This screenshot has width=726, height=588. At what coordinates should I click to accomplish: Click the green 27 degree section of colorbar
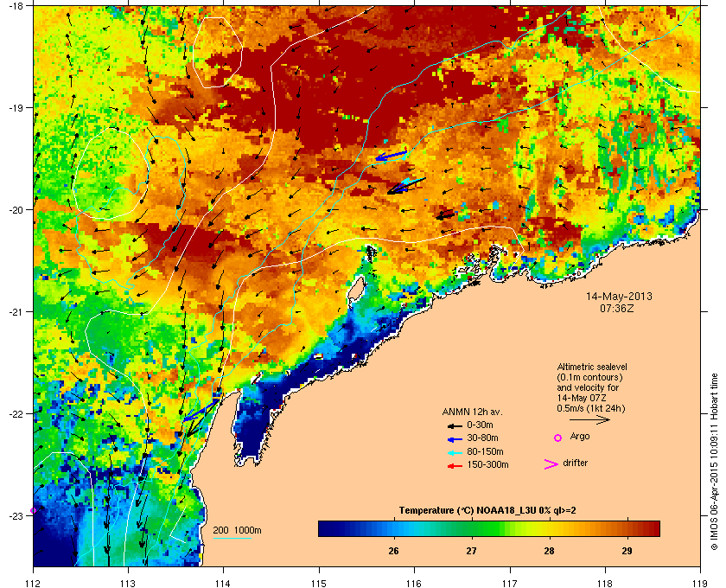pyautogui.click(x=472, y=528)
